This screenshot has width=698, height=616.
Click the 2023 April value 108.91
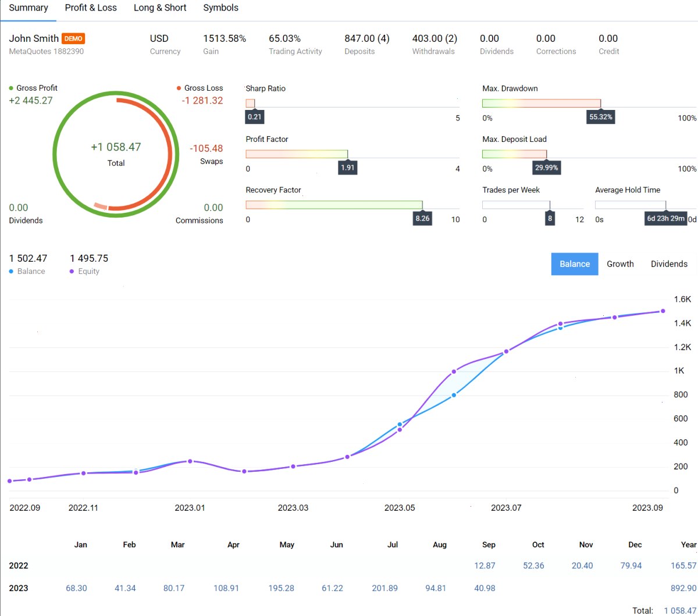tap(226, 588)
